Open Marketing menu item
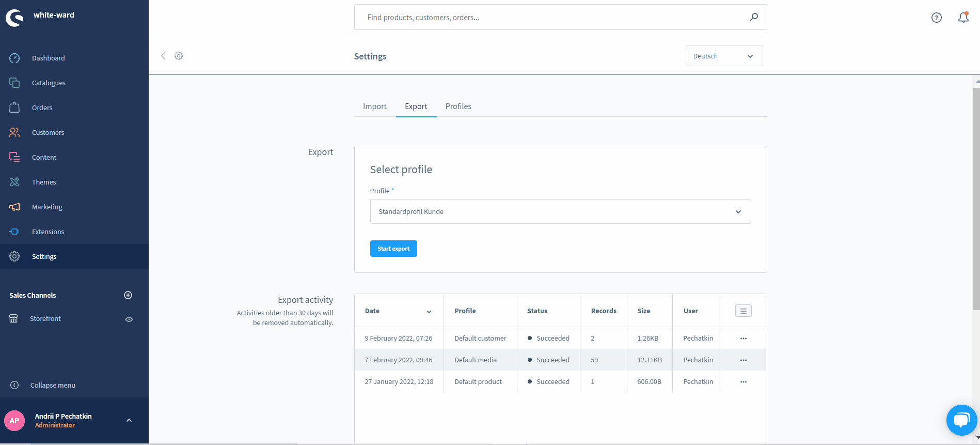This screenshot has width=980, height=445. tap(47, 207)
